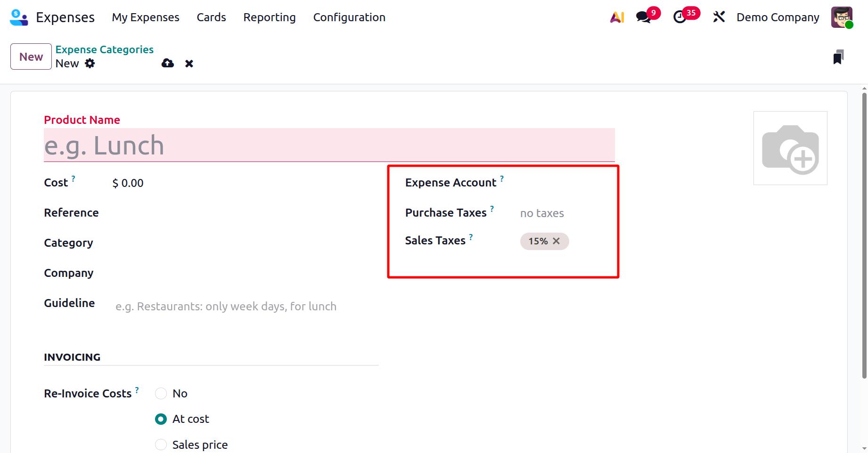Select the Sales price radio button

pos(161,445)
